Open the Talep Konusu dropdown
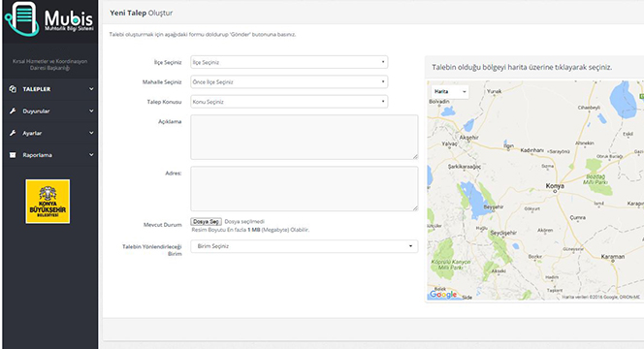644x349 pixels. [x=289, y=102]
